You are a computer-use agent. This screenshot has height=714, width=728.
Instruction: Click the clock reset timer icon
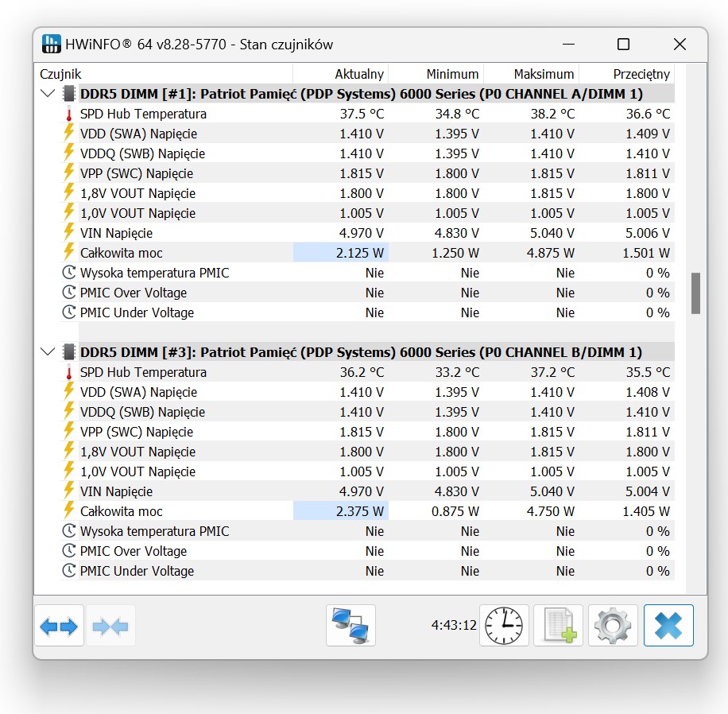pyautogui.click(x=504, y=626)
